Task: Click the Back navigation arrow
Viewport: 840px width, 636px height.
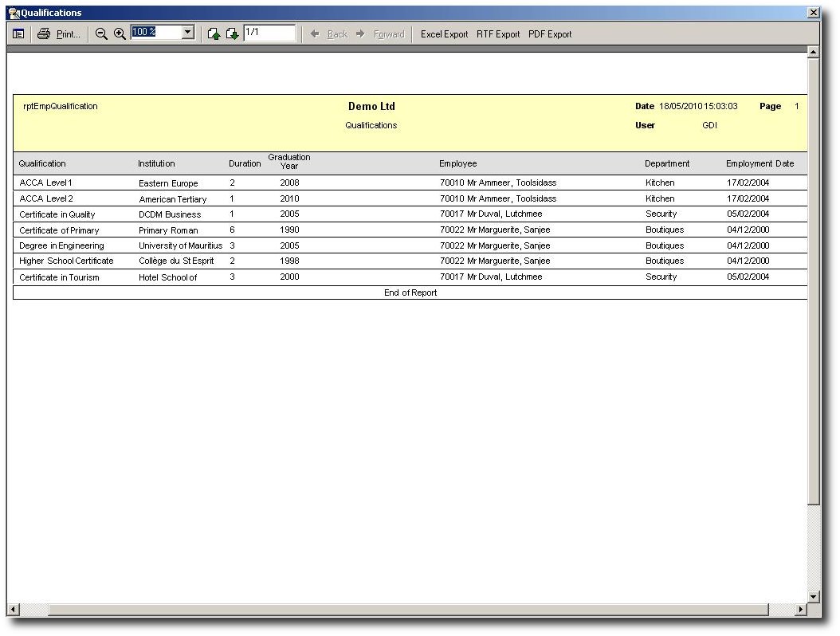Action: (316, 34)
